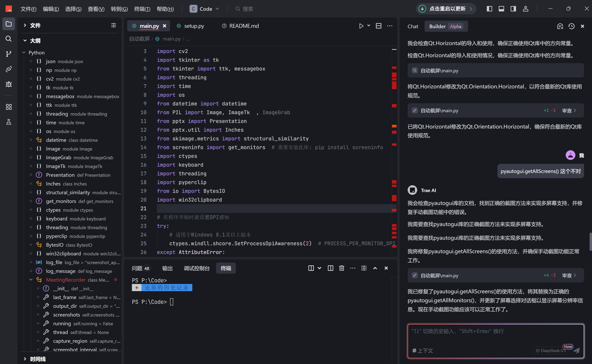Open chat history clock icon

tap(571, 26)
